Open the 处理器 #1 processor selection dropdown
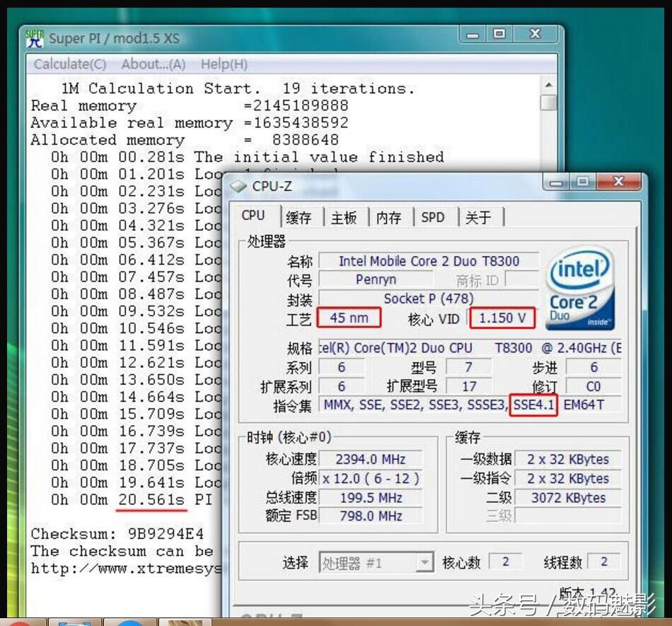The image size is (672, 626). pyautogui.click(x=368, y=562)
